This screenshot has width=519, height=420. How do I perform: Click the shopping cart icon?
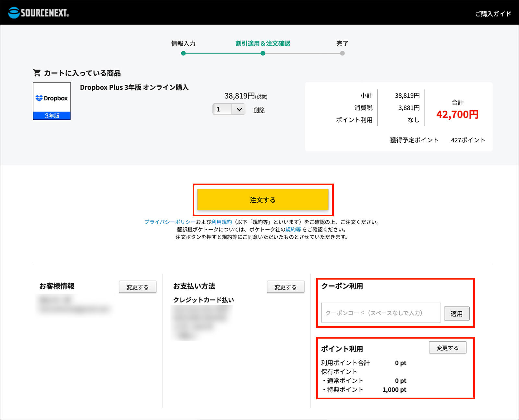pyautogui.click(x=37, y=73)
